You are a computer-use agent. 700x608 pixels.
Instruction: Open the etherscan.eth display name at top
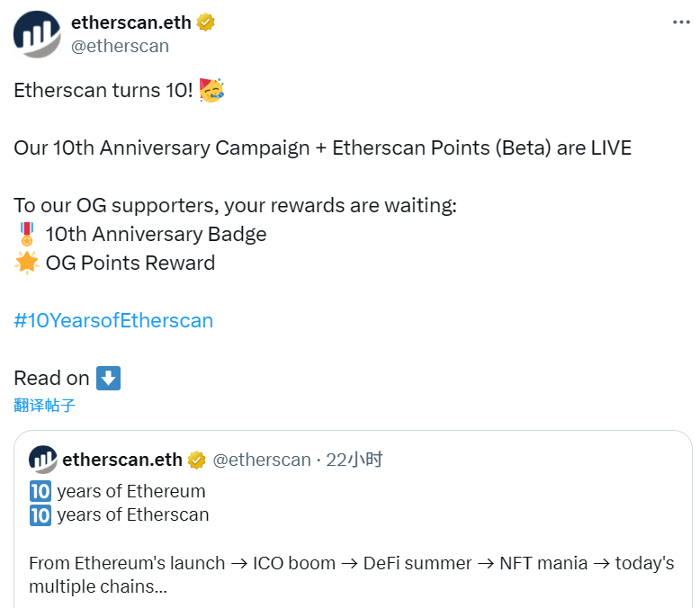[133, 22]
